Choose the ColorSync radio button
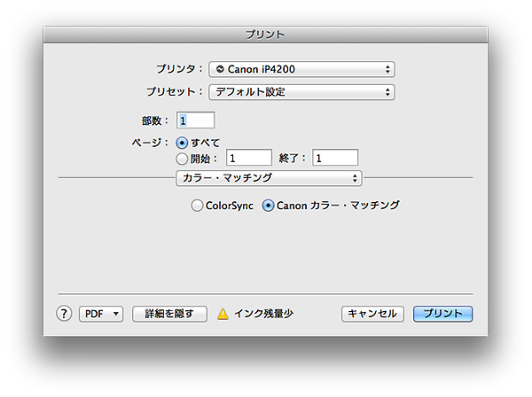Screen dimensions: 532x397 click(x=197, y=206)
